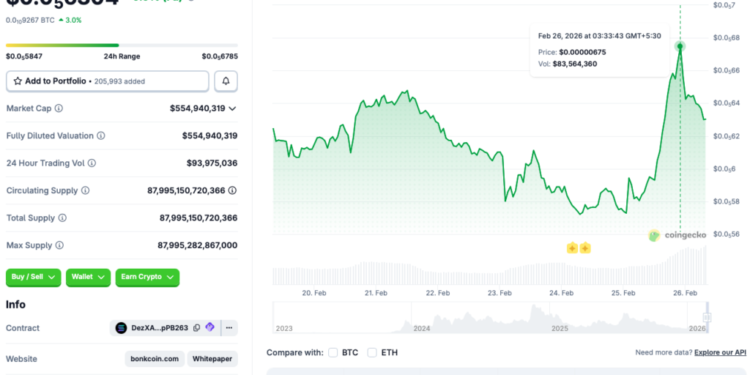Click the purple diamond icon in Contract row
The image size is (750, 375).
210,327
